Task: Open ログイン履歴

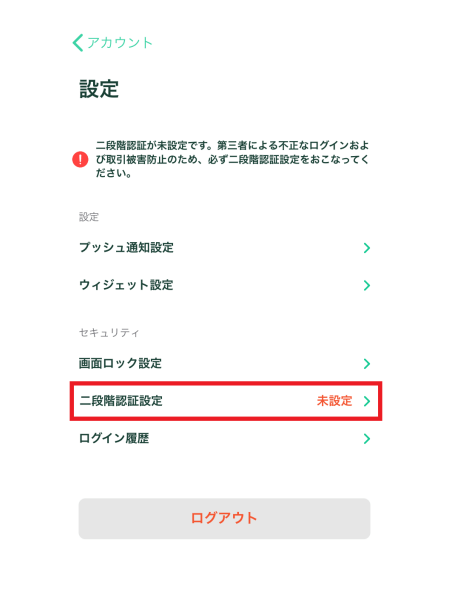Action: click(224, 438)
